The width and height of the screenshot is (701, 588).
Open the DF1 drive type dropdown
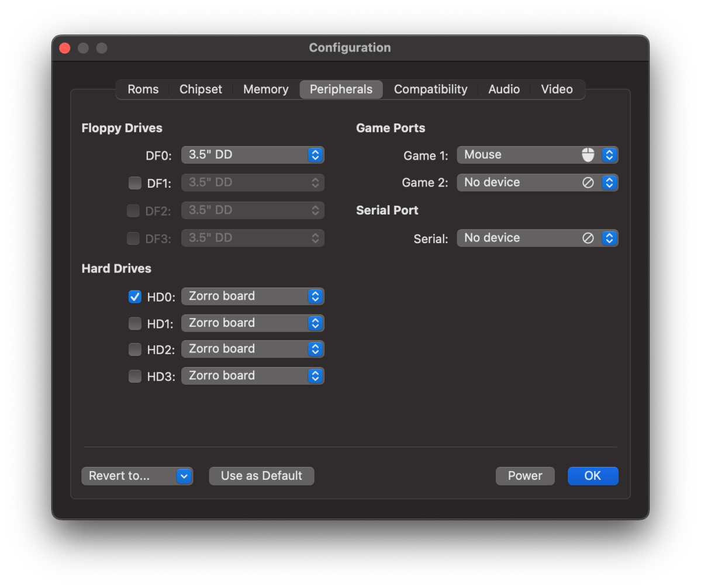click(253, 183)
